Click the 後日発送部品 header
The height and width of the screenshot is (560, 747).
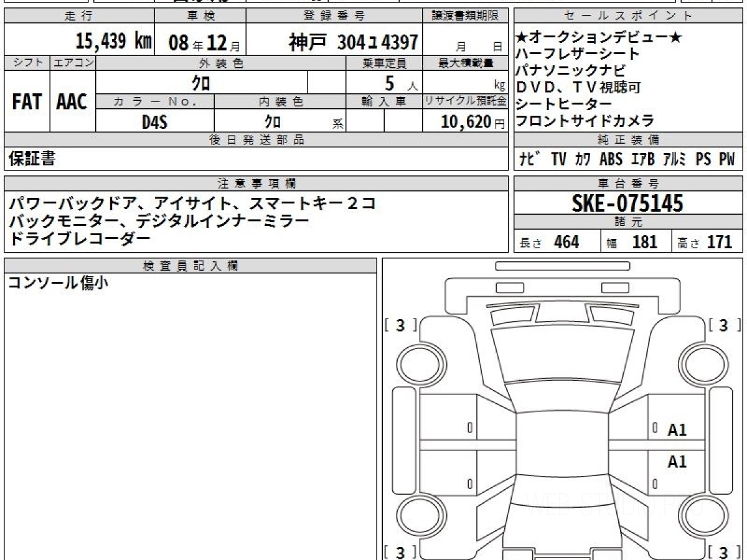coord(256,140)
